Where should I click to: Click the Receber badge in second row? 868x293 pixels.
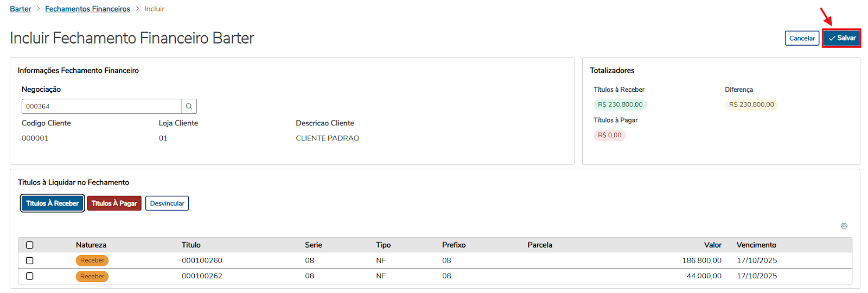tap(92, 276)
